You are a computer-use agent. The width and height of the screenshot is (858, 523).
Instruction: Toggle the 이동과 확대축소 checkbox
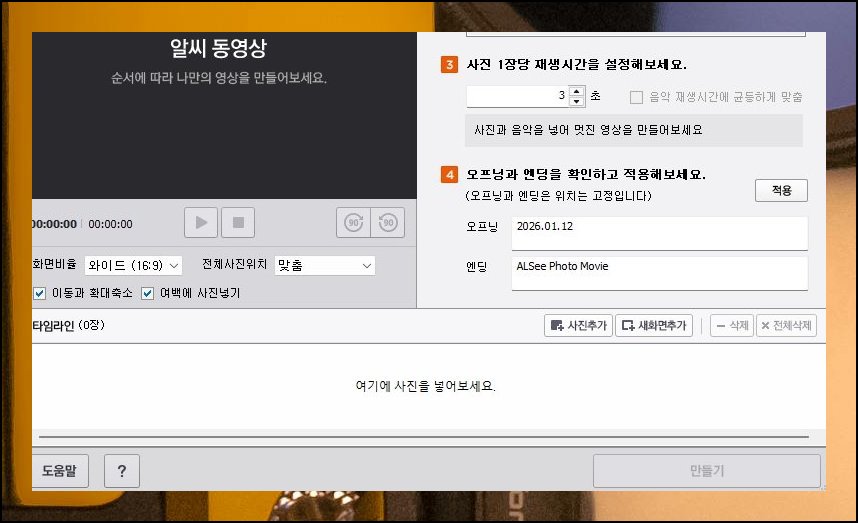click(39, 293)
